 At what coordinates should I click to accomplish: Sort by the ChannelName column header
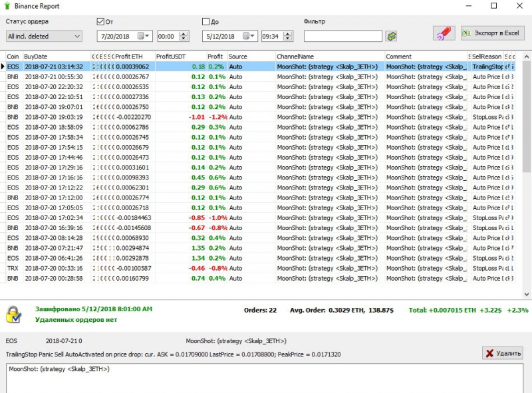coord(330,57)
